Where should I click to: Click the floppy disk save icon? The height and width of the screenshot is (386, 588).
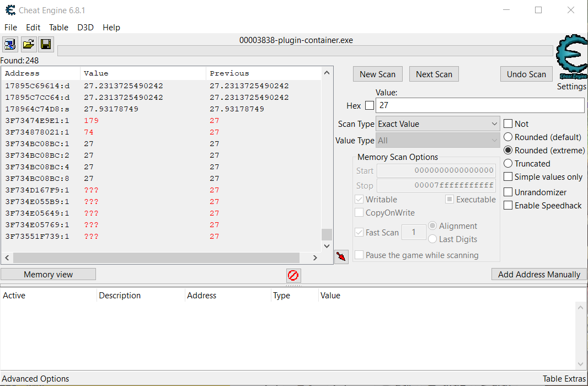[46, 44]
